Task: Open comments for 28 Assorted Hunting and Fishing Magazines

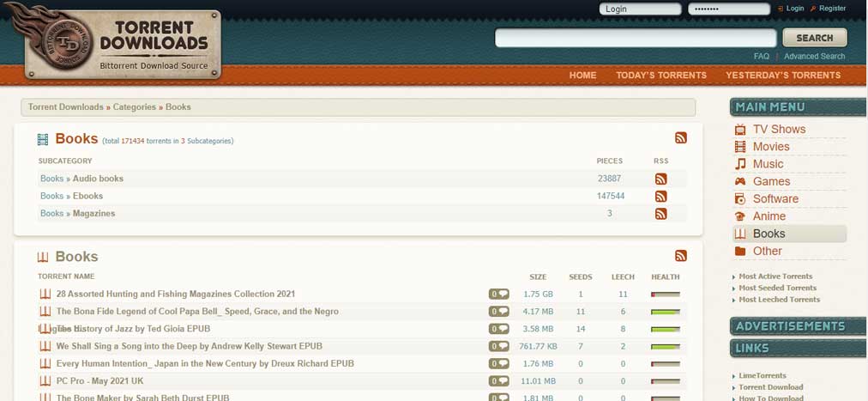Action: click(499, 295)
